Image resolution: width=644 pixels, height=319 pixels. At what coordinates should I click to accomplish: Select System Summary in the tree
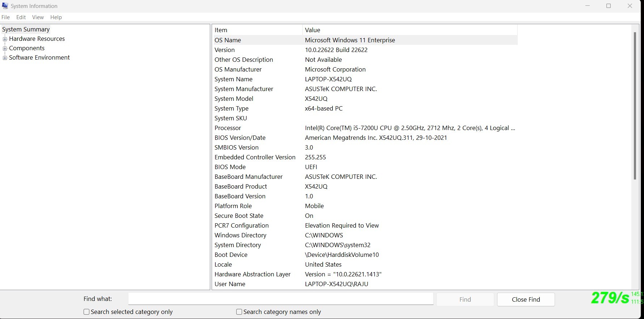(26, 29)
